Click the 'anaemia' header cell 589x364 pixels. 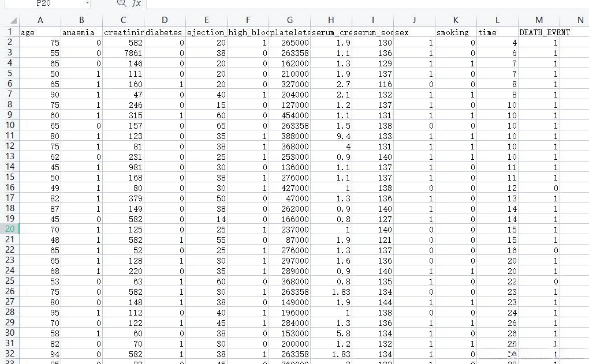click(81, 32)
